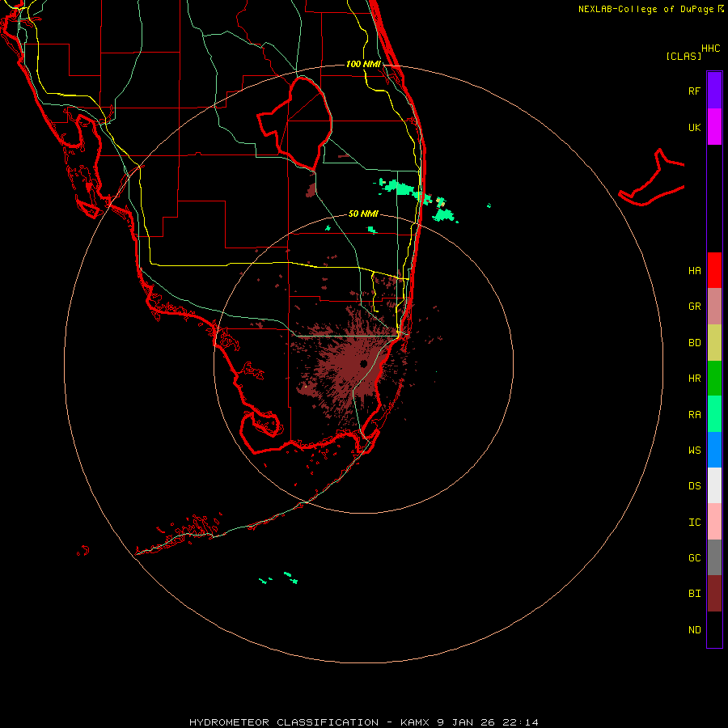Viewport: 728px width, 728px height.
Task: Select the gray GC legend swatch
Action: pyautogui.click(x=714, y=557)
